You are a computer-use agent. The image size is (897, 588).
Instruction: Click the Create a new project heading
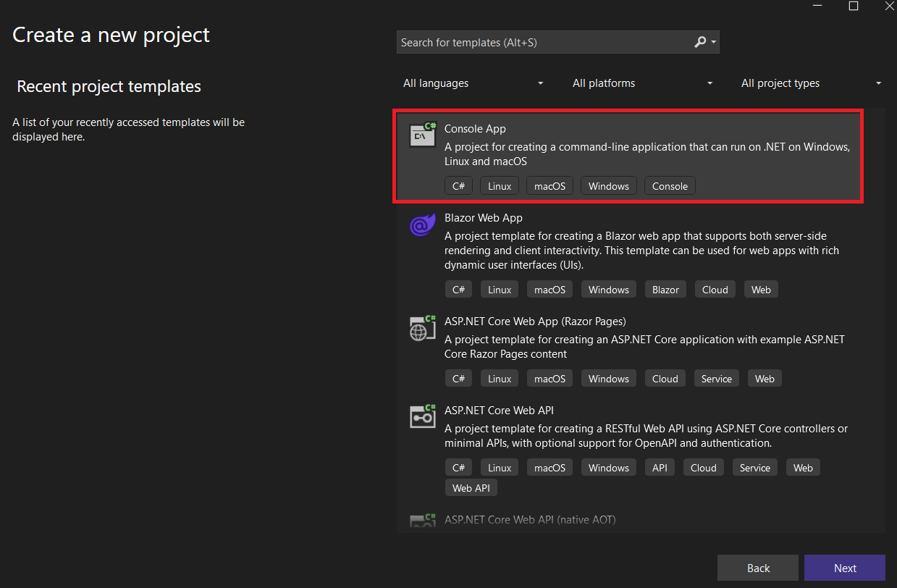[x=111, y=35]
